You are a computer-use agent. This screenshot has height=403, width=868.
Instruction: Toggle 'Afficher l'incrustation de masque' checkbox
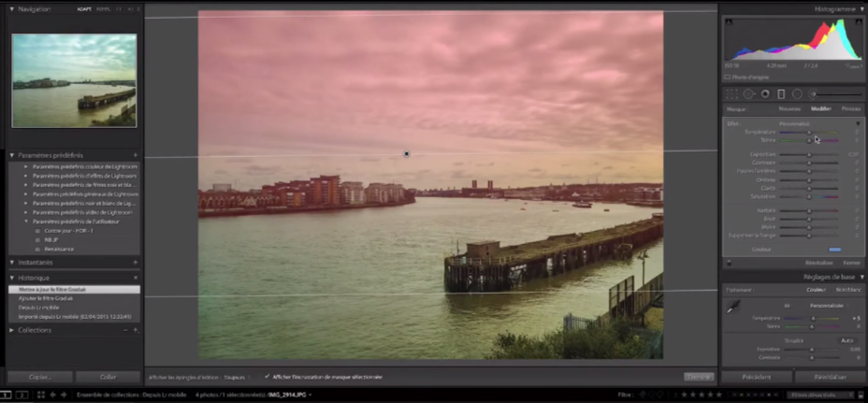[x=268, y=377]
